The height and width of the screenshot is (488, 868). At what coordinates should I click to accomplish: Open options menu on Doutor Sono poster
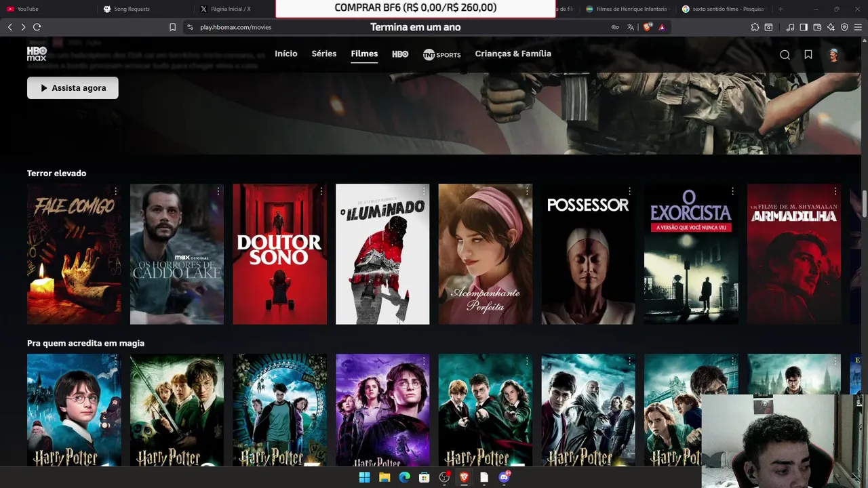(321, 191)
